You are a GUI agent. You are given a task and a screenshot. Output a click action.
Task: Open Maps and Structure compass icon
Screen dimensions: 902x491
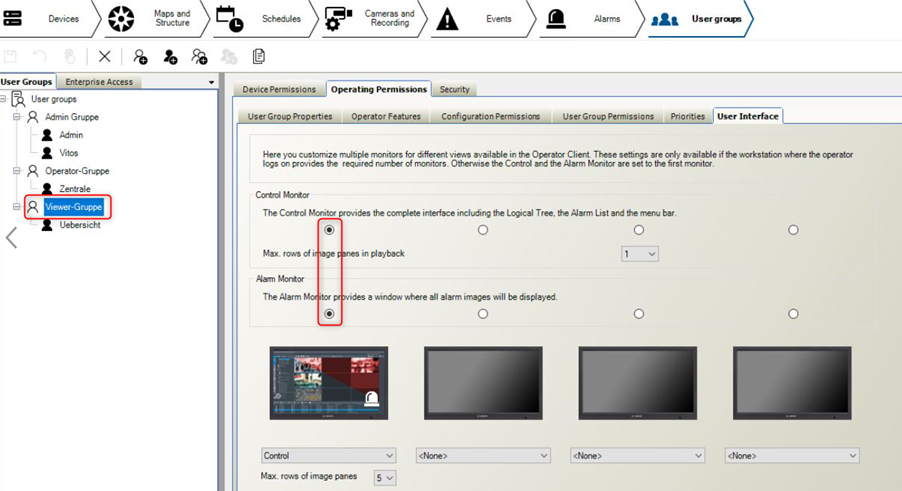click(121, 19)
